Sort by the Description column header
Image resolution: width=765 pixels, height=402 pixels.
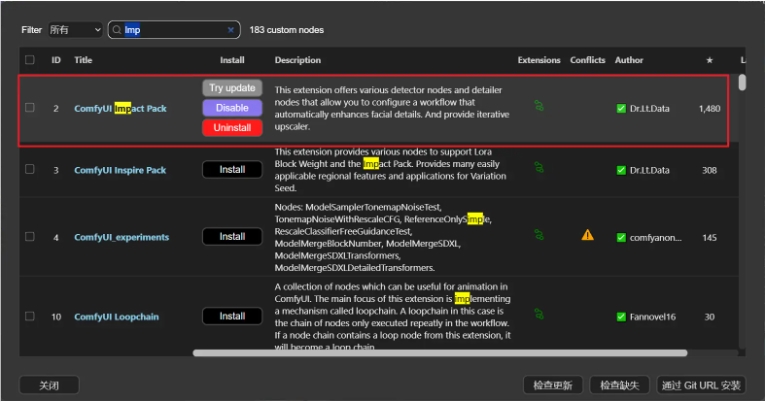298,60
